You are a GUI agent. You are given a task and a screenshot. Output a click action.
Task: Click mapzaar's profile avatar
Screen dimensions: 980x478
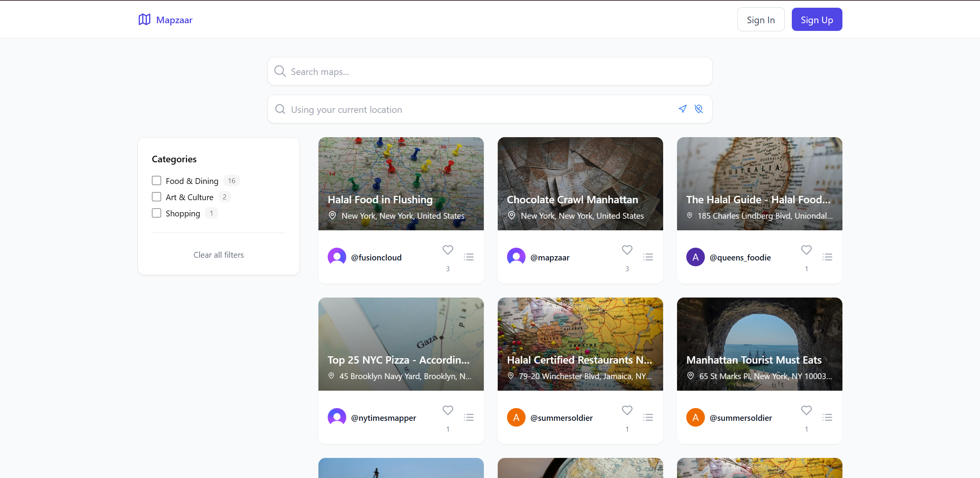516,257
